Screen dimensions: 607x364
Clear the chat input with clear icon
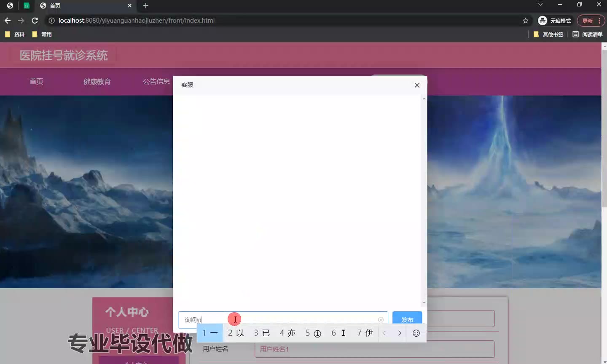click(x=381, y=320)
